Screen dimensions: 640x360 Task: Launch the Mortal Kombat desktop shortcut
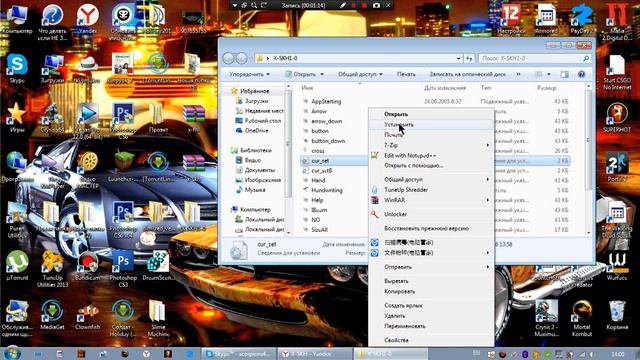click(x=582, y=318)
